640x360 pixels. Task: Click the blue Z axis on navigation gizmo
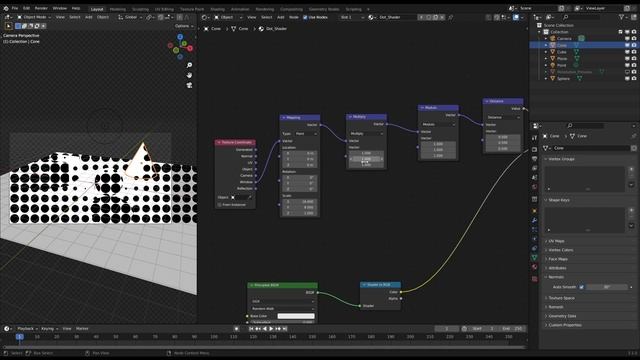[180, 37]
